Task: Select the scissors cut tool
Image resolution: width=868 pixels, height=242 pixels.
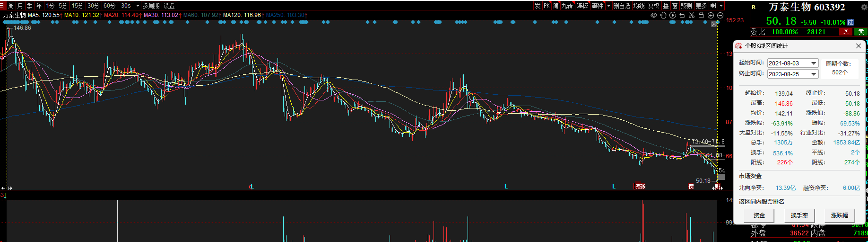Action: 692,15
